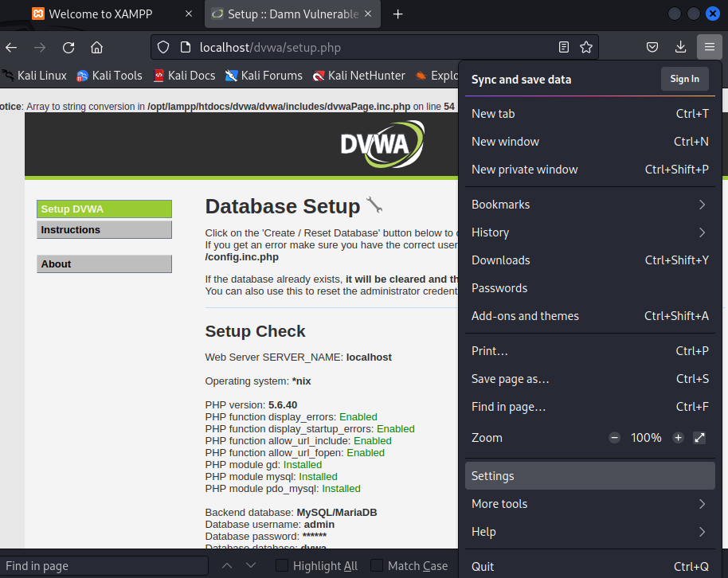The image size is (728, 578).
Task: Click the Sign In button
Action: (x=685, y=79)
